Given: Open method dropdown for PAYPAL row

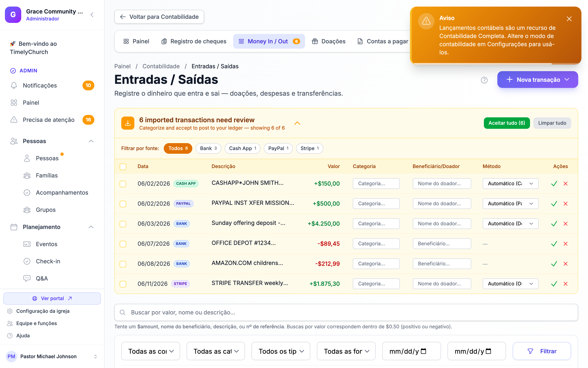Looking at the screenshot, I should pyautogui.click(x=510, y=204).
